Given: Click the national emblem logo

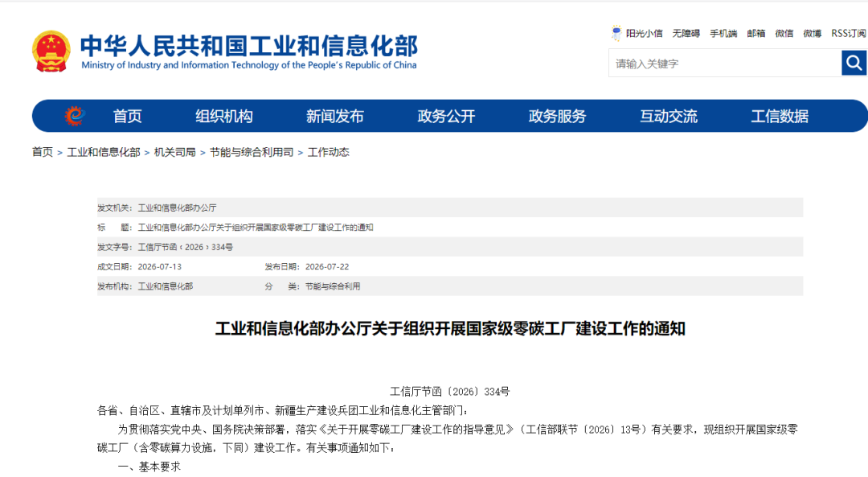Looking at the screenshot, I should click(x=51, y=51).
